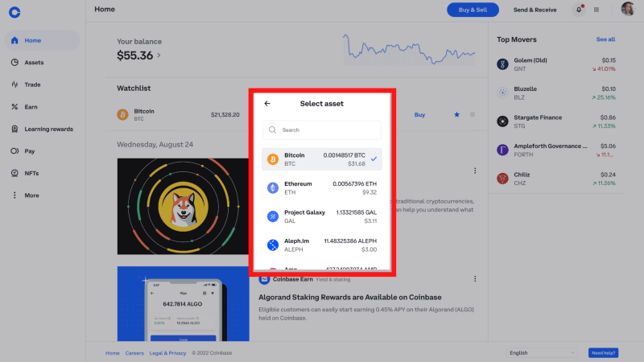The width and height of the screenshot is (644, 362).
Task: Open the profile avatar menu
Action: (x=628, y=9)
